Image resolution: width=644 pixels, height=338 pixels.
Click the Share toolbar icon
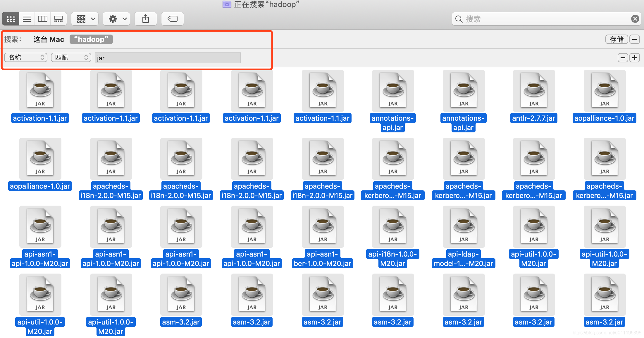click(146, 19)
